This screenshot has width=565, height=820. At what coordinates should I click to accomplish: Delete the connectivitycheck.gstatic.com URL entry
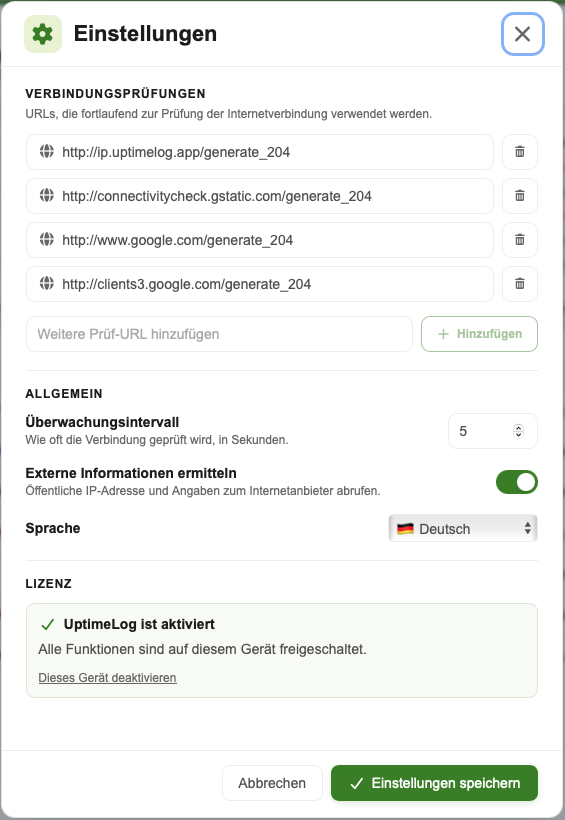point(519,196)
